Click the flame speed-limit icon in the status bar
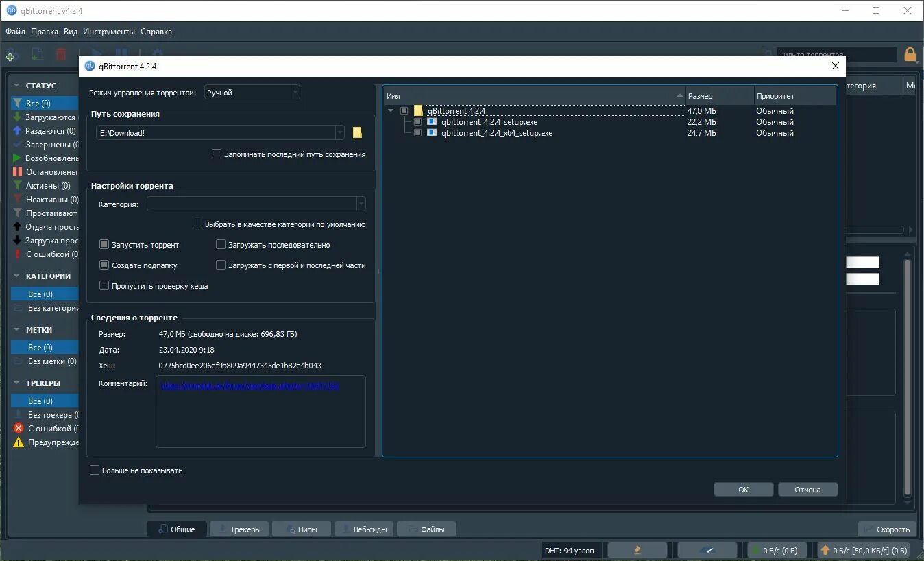924x561 pixels. (637, 549)
